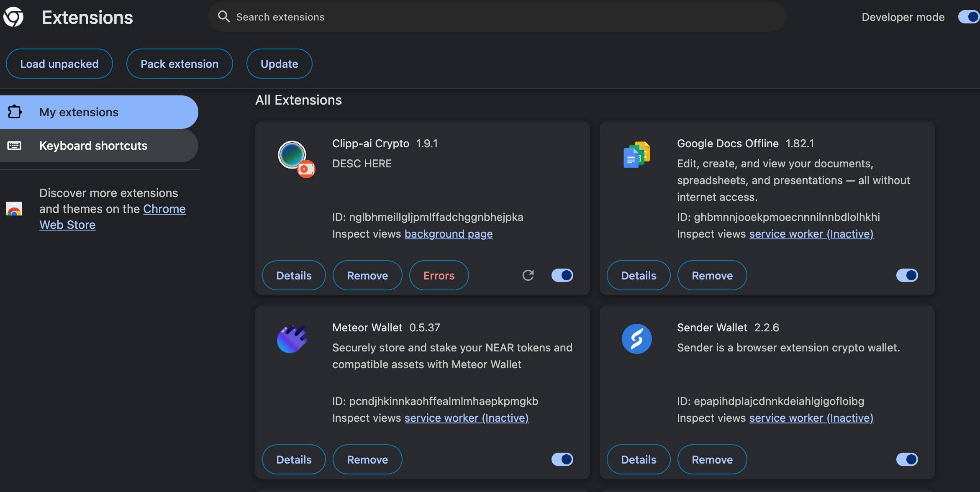The width and height of the screenshot is (980, 492).
Task: Open Details for Sender Wallet
Action: (x=639, y=459)
